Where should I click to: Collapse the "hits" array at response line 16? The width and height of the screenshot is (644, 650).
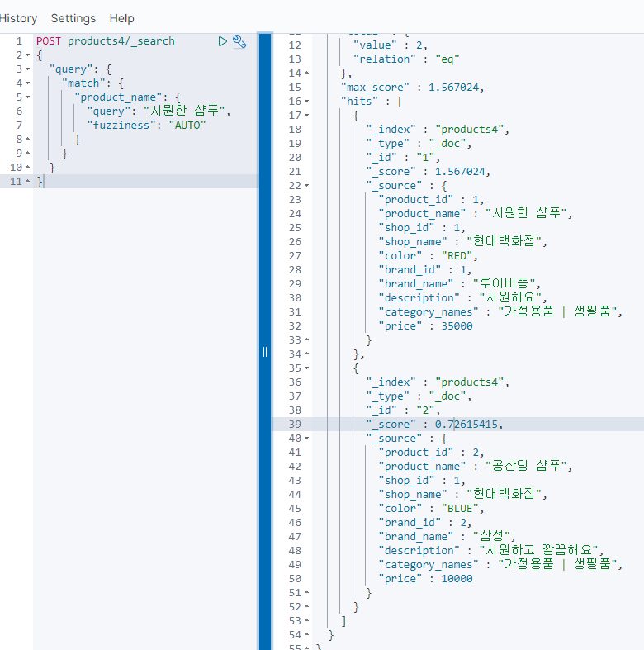307,102
